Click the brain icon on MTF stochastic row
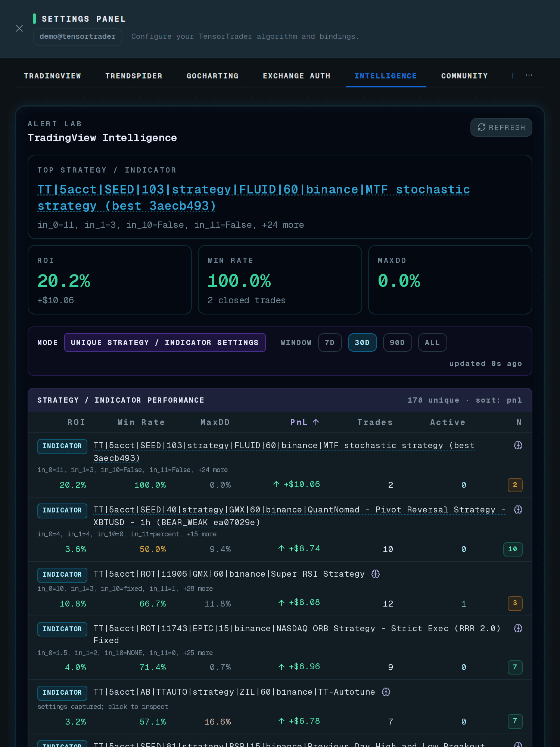This screenshot has width=560, height=747. pos(518,445)
